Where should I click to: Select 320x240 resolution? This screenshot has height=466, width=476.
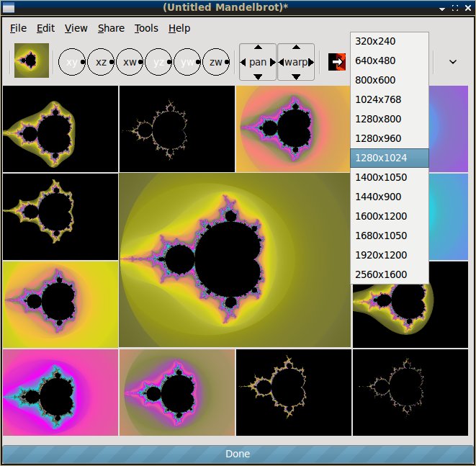click(390, 41)
